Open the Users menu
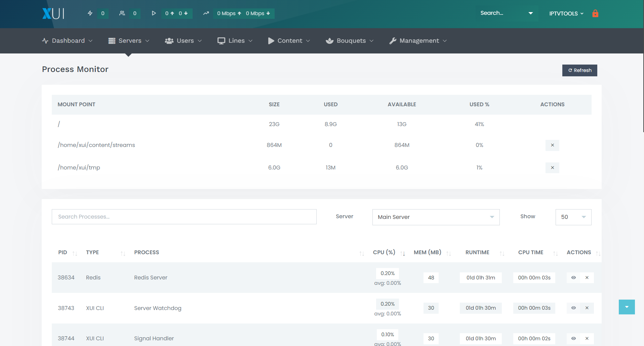 [x=183, y=41]
